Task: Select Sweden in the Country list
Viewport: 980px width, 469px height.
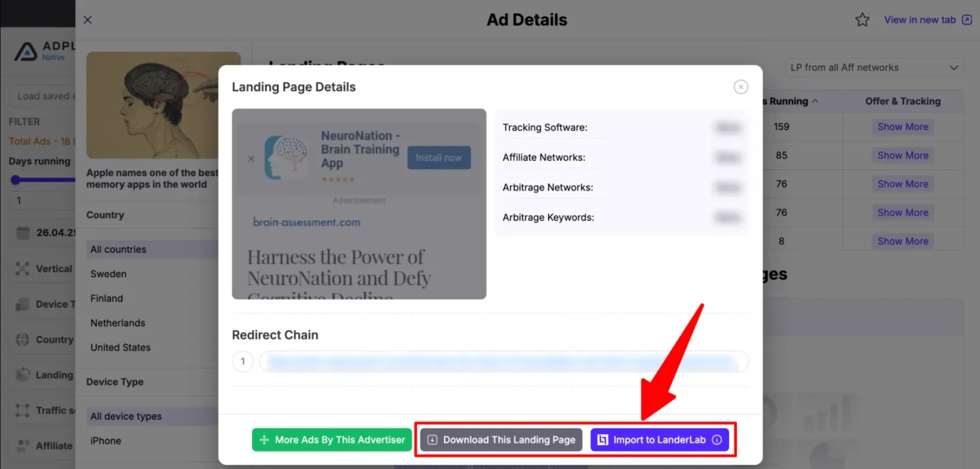Action: [x=109, y=274]
